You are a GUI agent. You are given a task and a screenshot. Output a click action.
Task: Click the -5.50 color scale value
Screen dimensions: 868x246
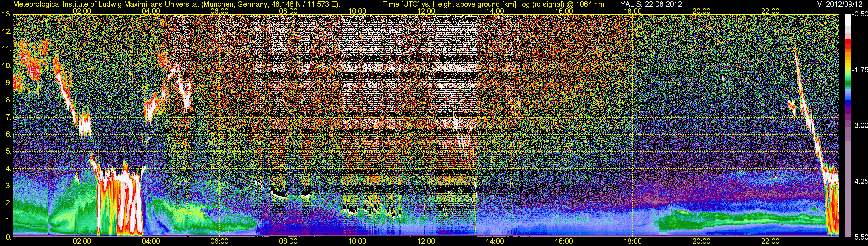click(860, 237)
